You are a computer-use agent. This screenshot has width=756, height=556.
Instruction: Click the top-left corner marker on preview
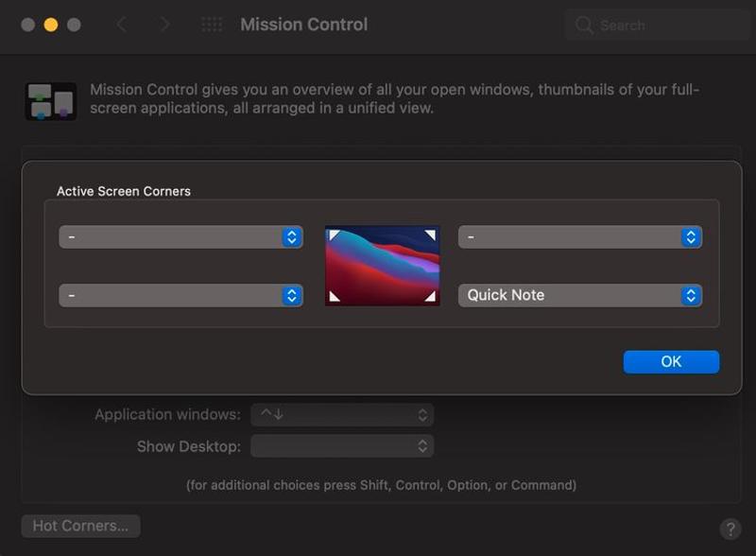334,235
